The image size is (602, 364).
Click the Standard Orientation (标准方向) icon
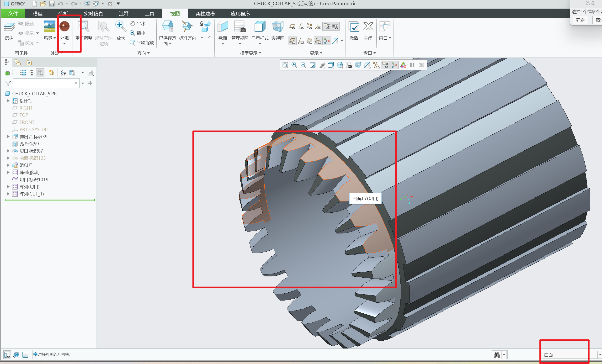pos(187,26)
